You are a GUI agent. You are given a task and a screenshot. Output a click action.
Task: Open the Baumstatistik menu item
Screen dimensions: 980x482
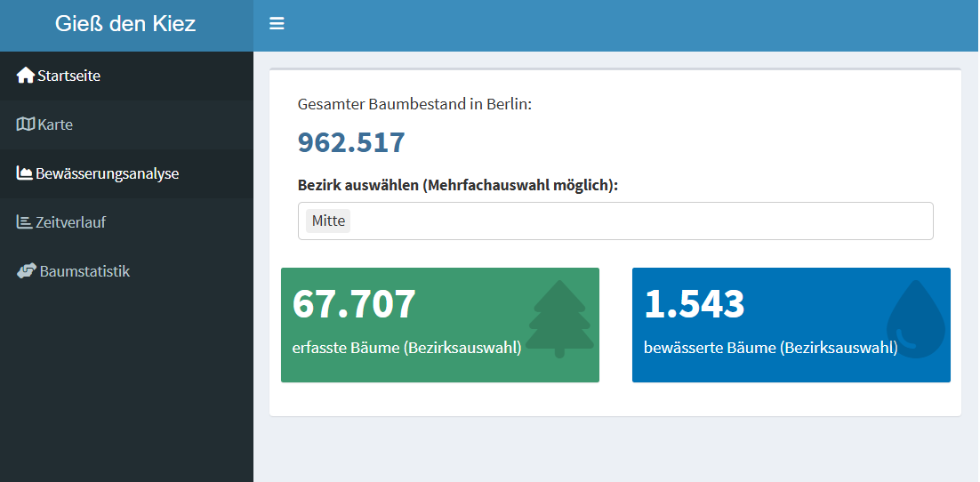127,271
